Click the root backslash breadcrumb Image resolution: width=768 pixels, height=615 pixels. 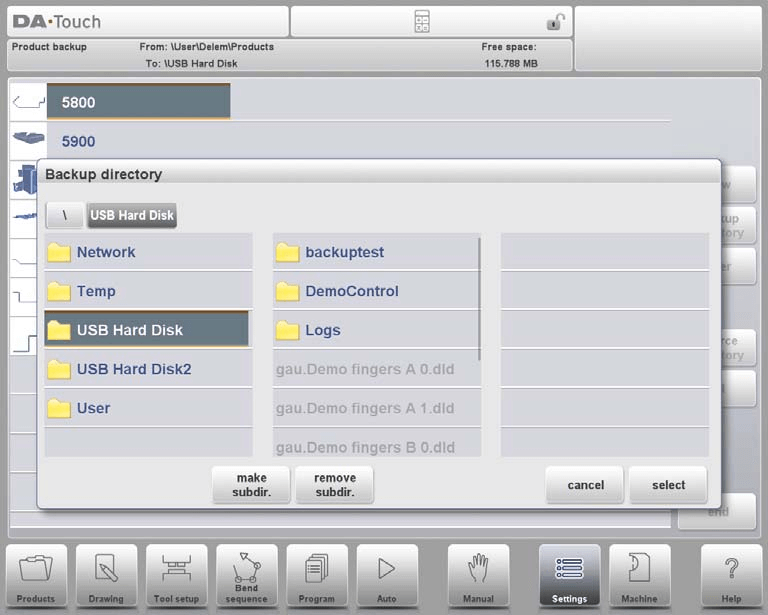pos(65,215)
